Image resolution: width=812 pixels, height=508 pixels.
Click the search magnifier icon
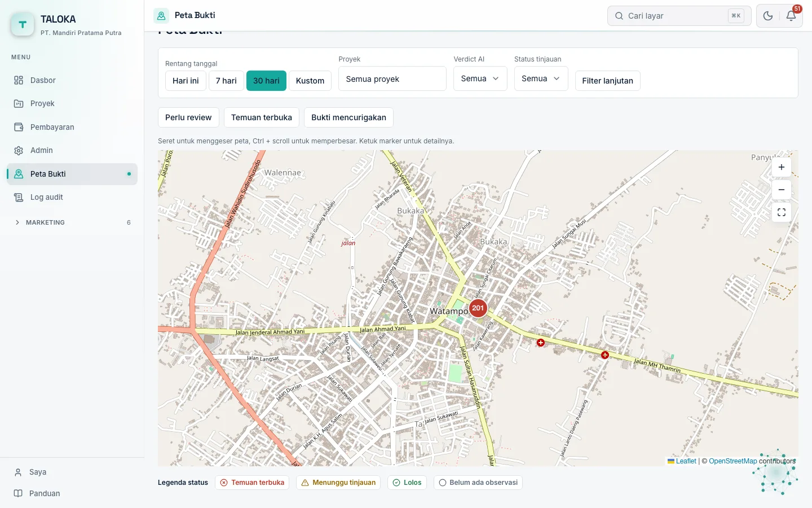click(x=619, y=16)
